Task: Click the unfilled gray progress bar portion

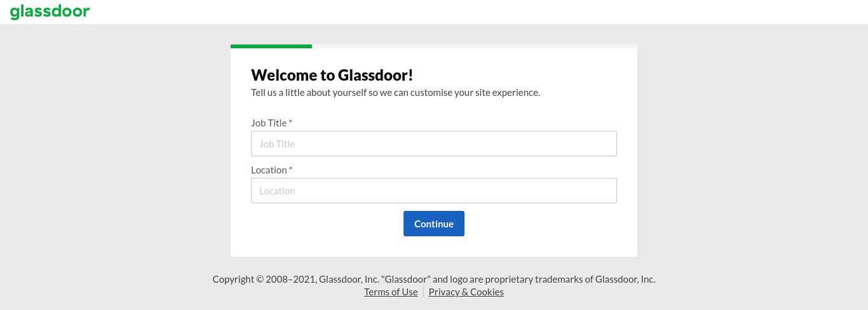Action: tap(475, 46)
